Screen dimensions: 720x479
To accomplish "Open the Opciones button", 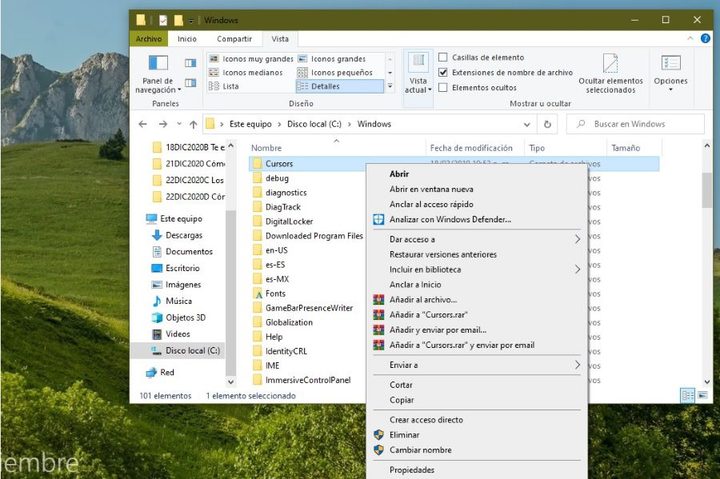I will pos(670,73).
